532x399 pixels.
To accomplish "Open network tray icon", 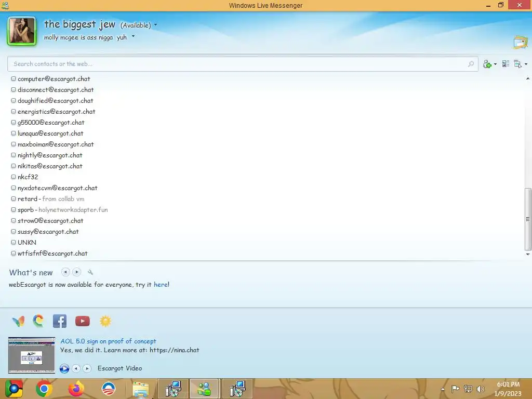I will point(468,389).
